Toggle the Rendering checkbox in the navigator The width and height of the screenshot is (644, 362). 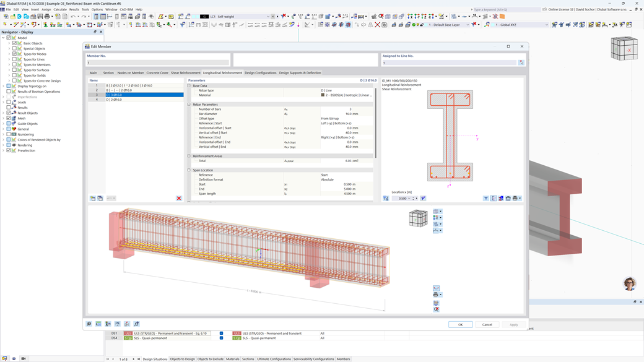(8, 145)
